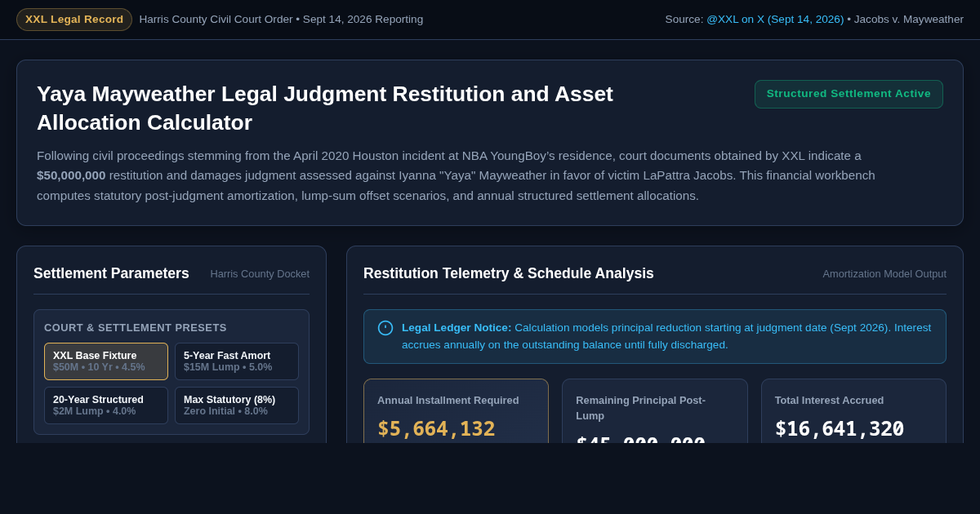The width and height of the screenshot is (980, 514).
Task: Click the Legal Ledger Notice message text
Action: [666, 336]
